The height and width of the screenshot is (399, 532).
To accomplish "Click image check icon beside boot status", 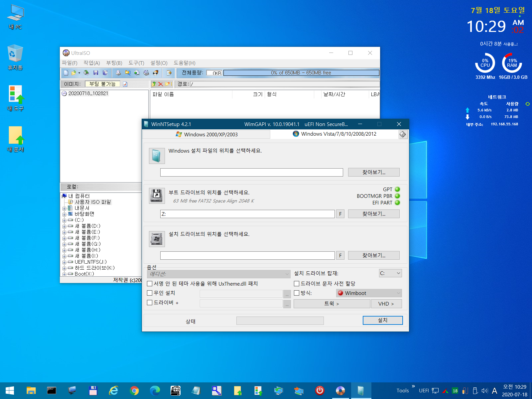I will click(125, 84).
